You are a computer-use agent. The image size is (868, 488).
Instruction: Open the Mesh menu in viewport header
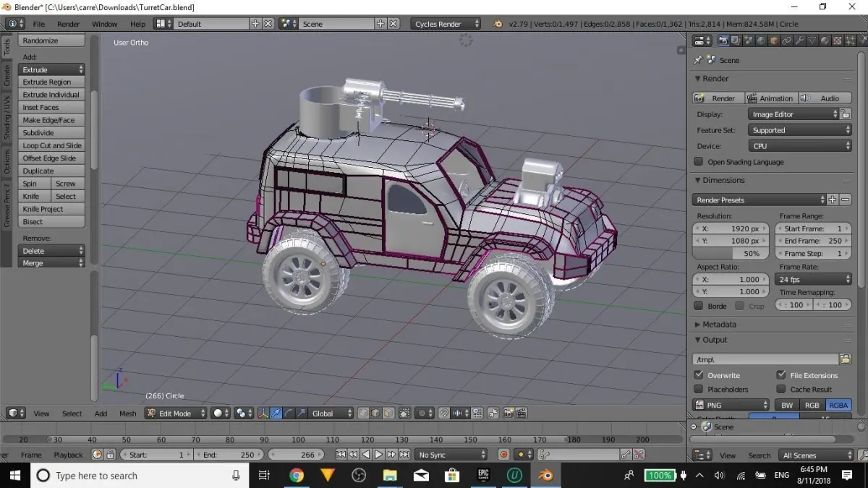tap(127, 414)
